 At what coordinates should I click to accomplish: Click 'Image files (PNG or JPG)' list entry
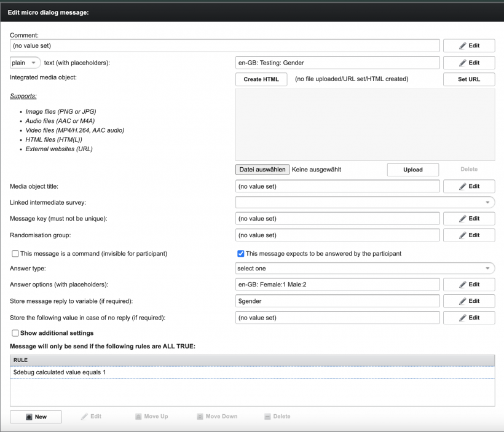pyautogui.click(x=61, y=112)
